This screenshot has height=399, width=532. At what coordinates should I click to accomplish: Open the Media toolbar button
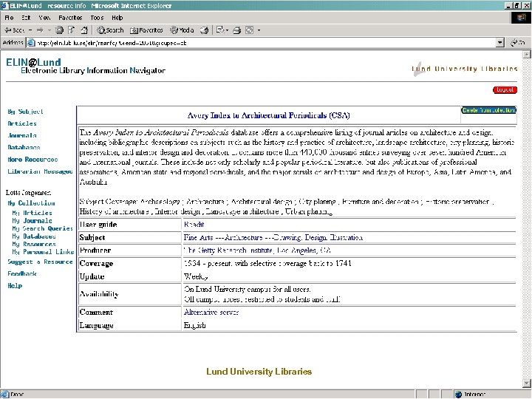pos(182,30)
